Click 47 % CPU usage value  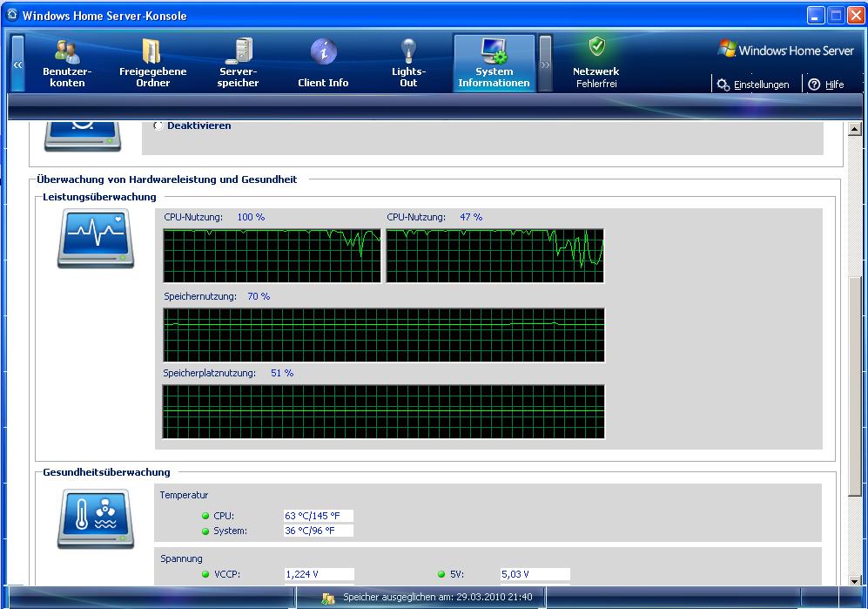tap(471, 217)
